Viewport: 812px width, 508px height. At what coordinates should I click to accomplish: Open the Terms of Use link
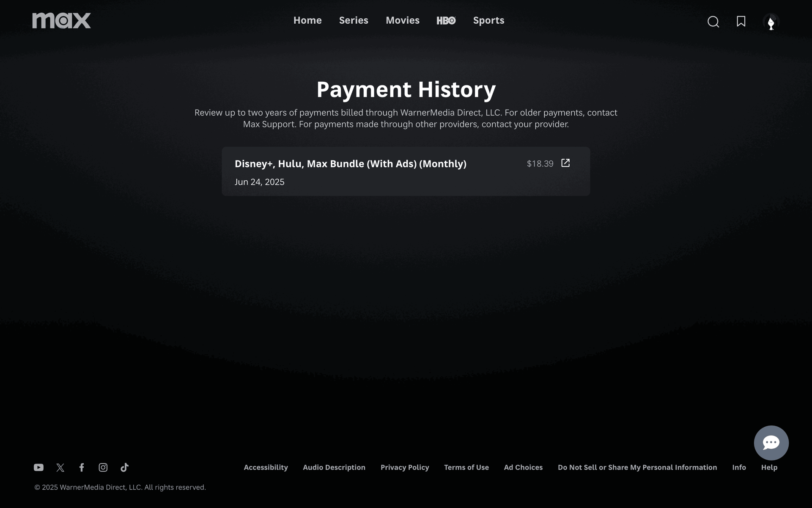(x=466, y=467)
